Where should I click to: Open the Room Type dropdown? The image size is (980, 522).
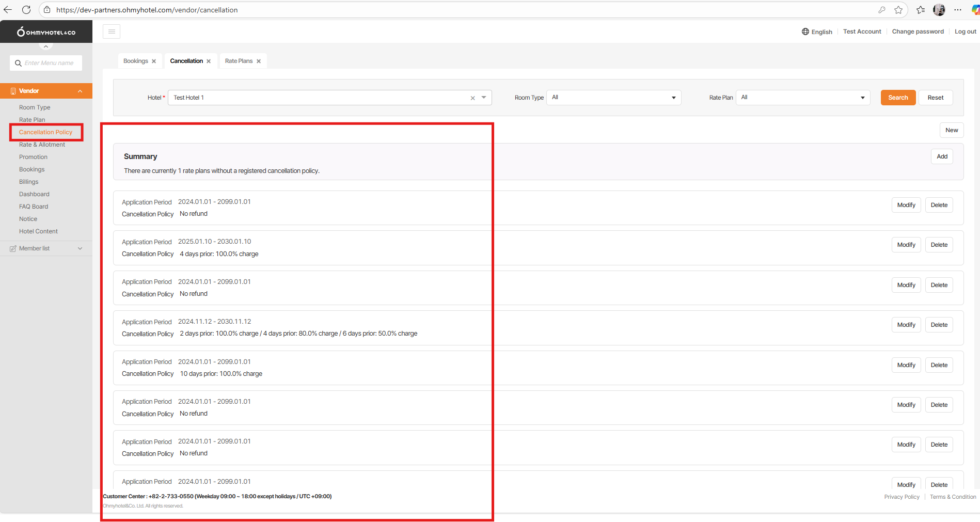tap(614, 98)
